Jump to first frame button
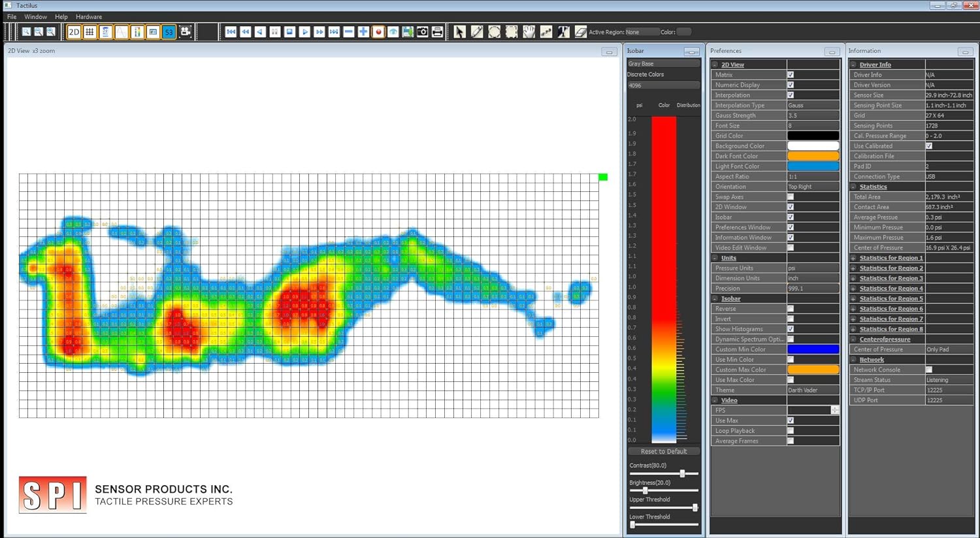This screenshot has height=538, width=980. (231, 32)
